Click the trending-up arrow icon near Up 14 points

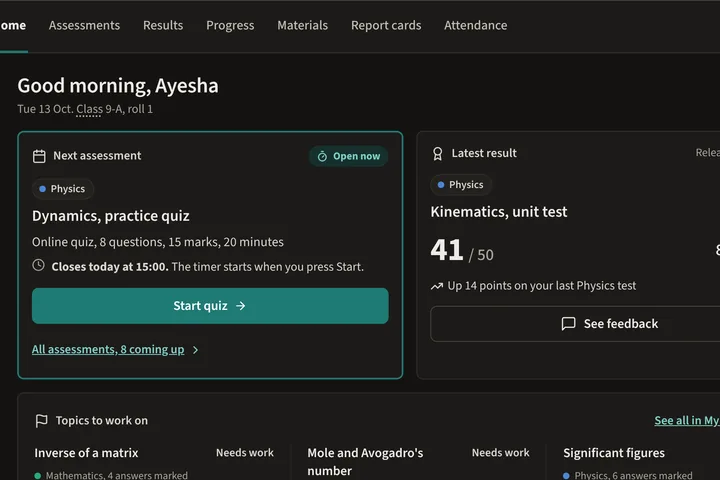pos(437,286)
